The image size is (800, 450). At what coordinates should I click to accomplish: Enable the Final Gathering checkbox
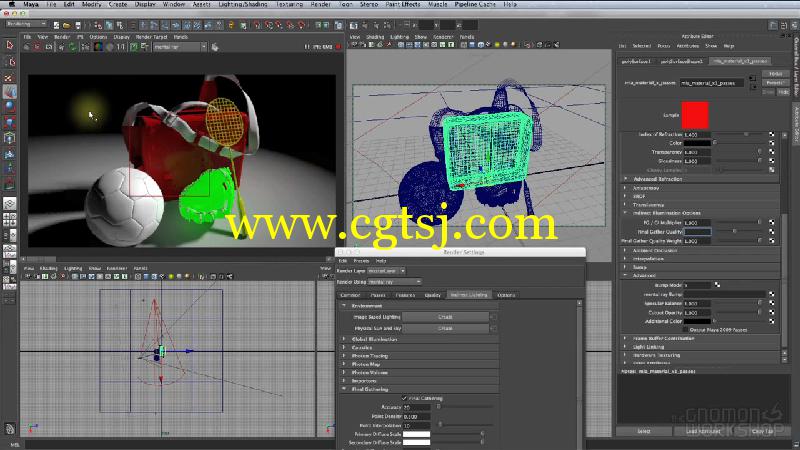point(404,398)
